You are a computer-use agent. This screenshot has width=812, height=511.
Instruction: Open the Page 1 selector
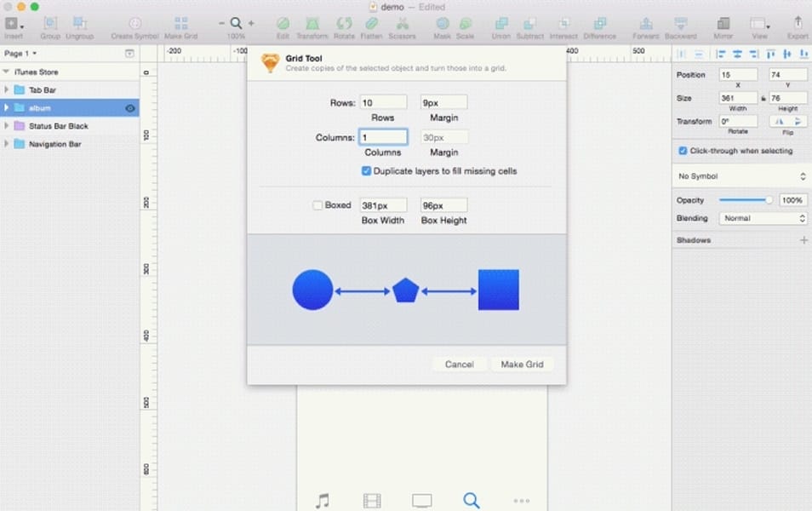click(x=17, y=53)
